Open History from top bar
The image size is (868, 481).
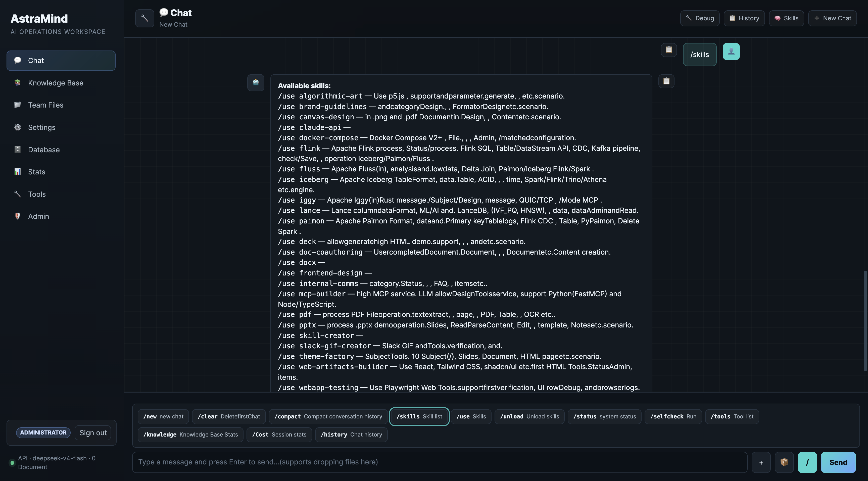pos(744,18)
